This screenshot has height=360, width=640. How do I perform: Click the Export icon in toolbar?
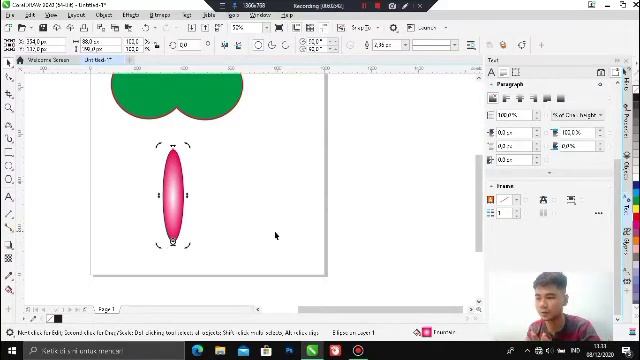pyautogui.click(x=205, y=28)
